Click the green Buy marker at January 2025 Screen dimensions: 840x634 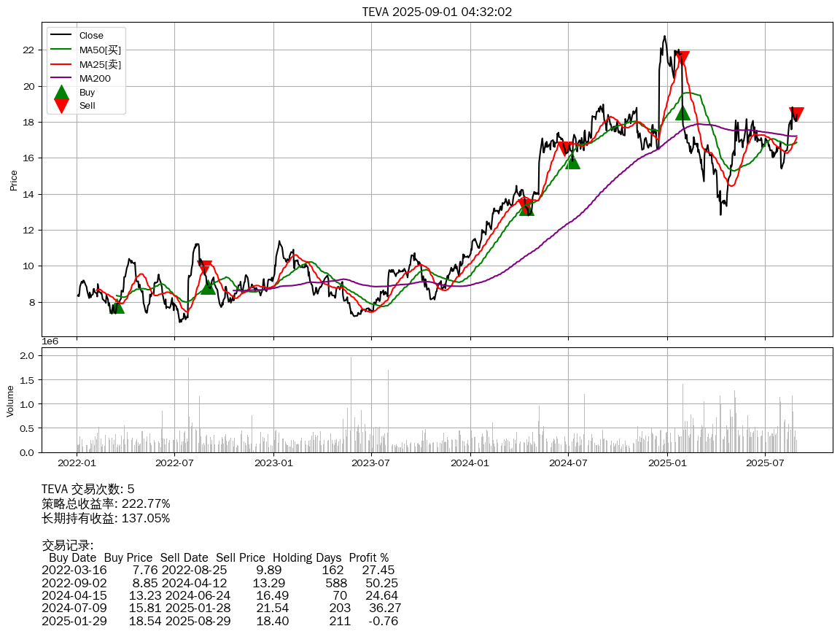682,113
